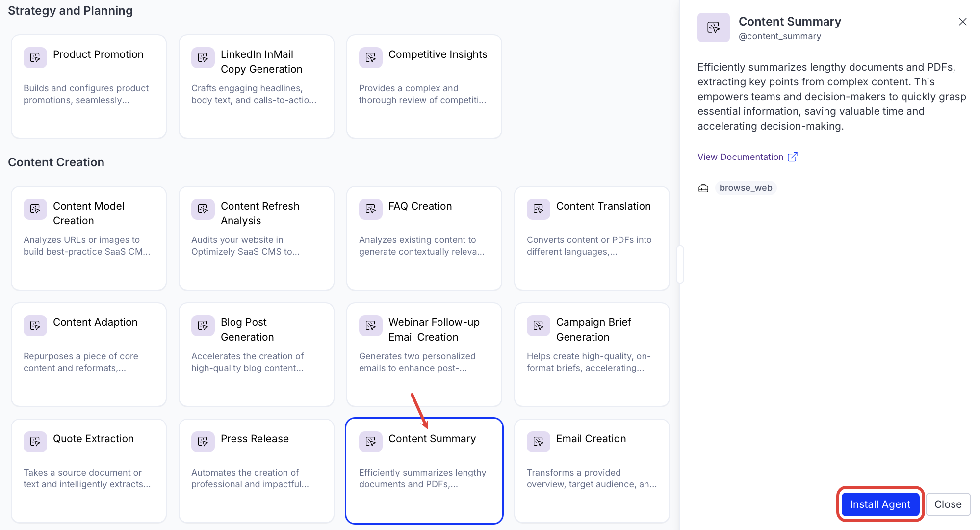Click the toolbox icon next to browse_web
Screen dimensions: 980x530
point(703,188)
